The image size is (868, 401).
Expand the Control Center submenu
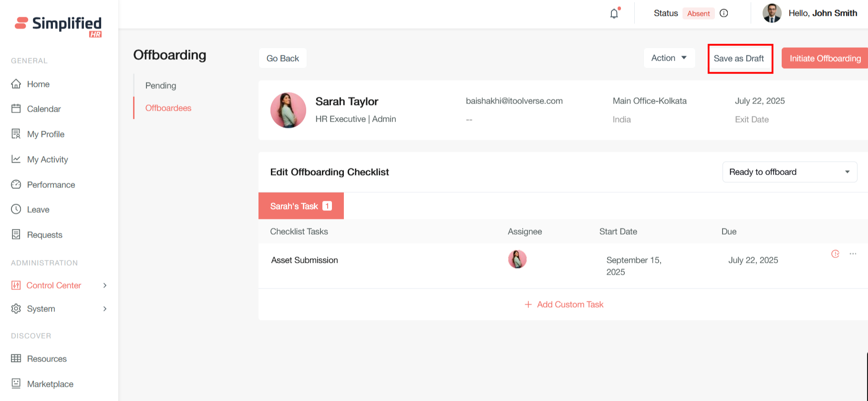(x=105, y=285)
